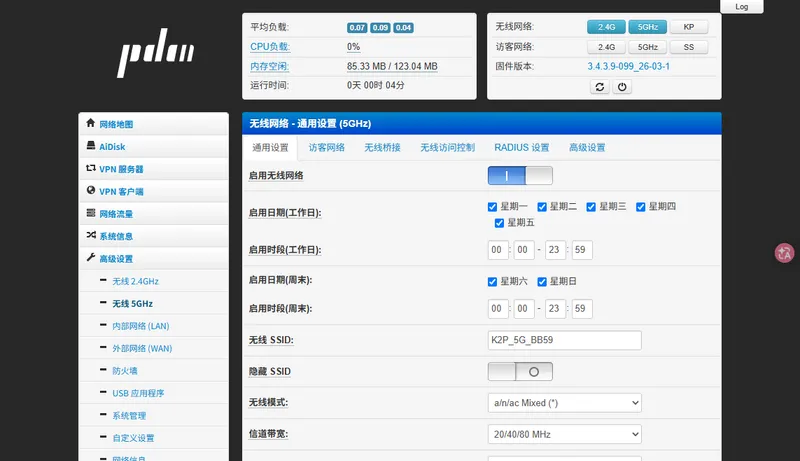Viewport: 800px width, 461px height.
Task: Click the globe icon for VPN 客户端
Action: pos(91,190)
